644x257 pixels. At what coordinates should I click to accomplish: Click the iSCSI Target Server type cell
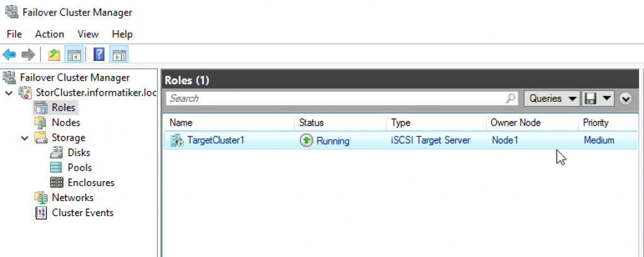tap(431, 140)
